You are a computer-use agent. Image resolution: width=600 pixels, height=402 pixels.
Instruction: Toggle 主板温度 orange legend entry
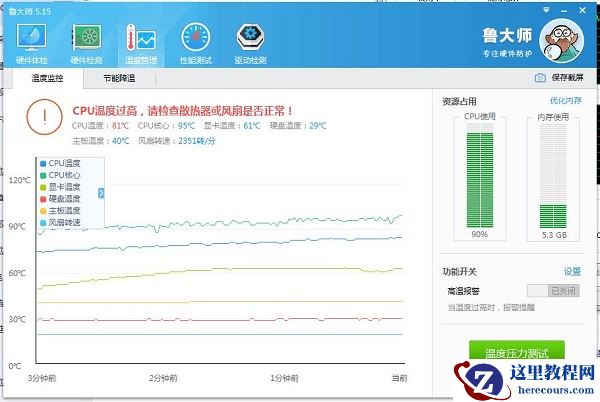click(x=60, y=211)
